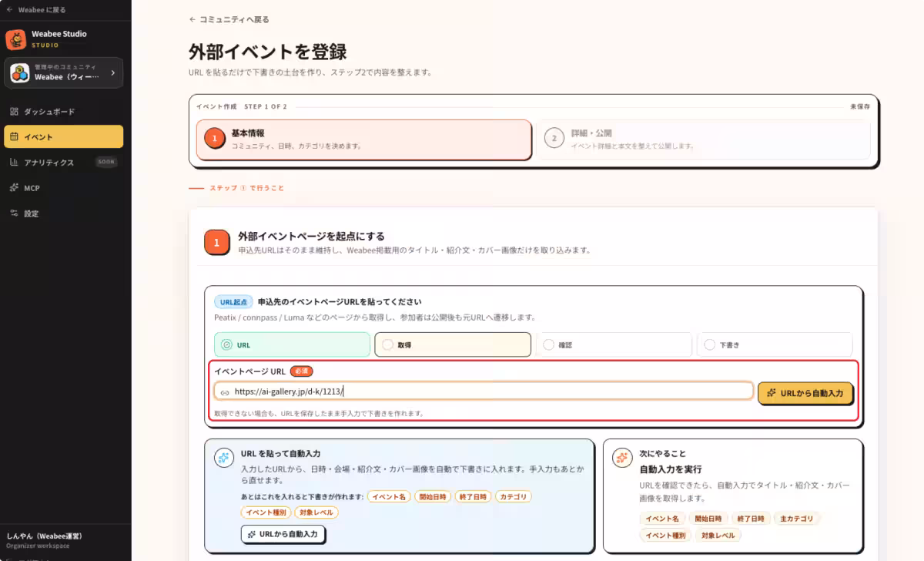Click 対象レベル chip in the blue card
Viewport: 924px width, 561px height.
[x=316, y=512]
